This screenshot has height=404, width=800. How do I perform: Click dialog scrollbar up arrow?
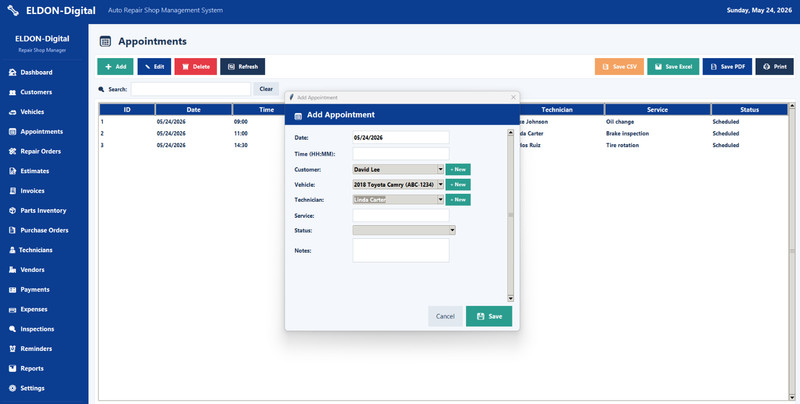tap(510, 133)
